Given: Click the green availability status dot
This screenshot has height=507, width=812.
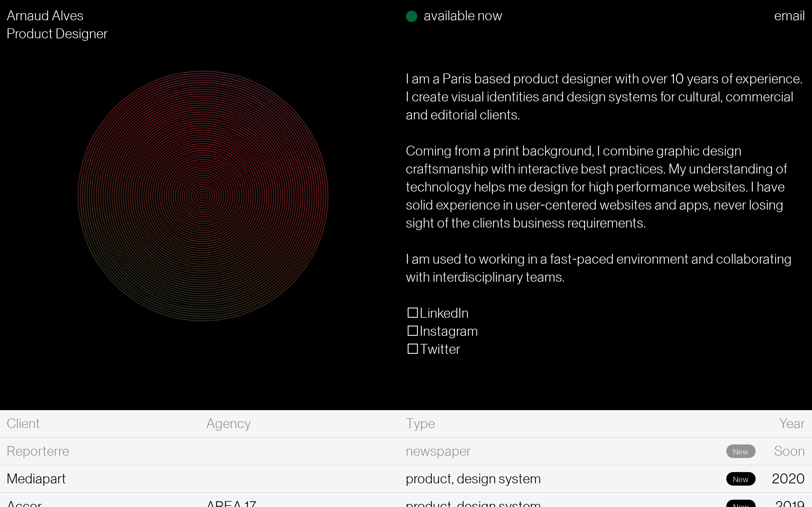Looking at the screenshot, I should (411, 16).
